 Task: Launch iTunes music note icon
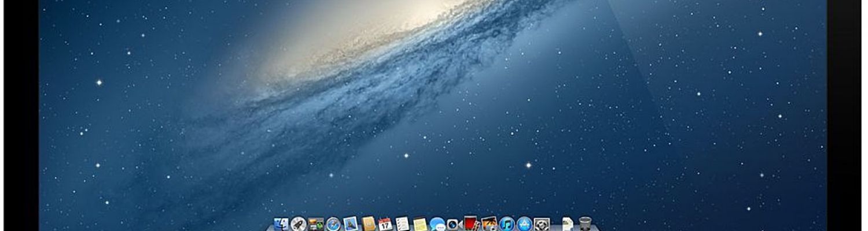(x=507, y=224)
